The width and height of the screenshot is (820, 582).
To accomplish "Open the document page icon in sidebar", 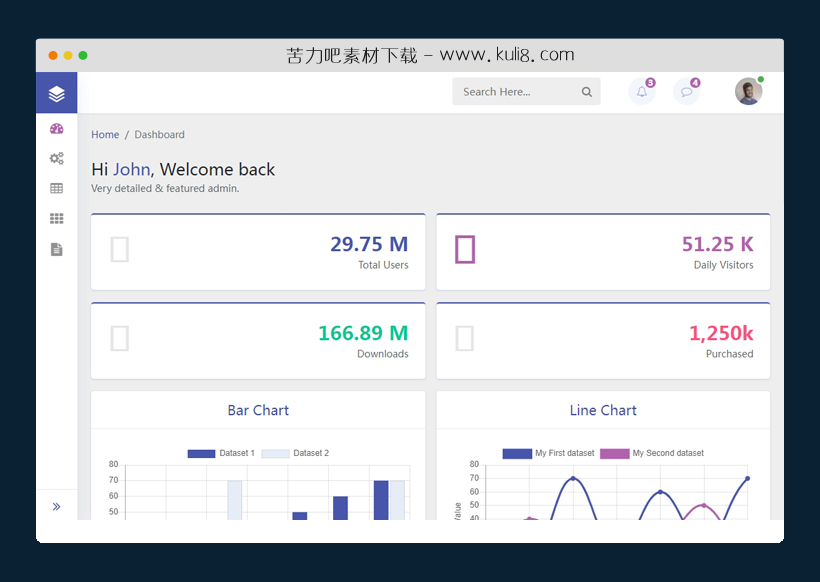I will (56, 249).
